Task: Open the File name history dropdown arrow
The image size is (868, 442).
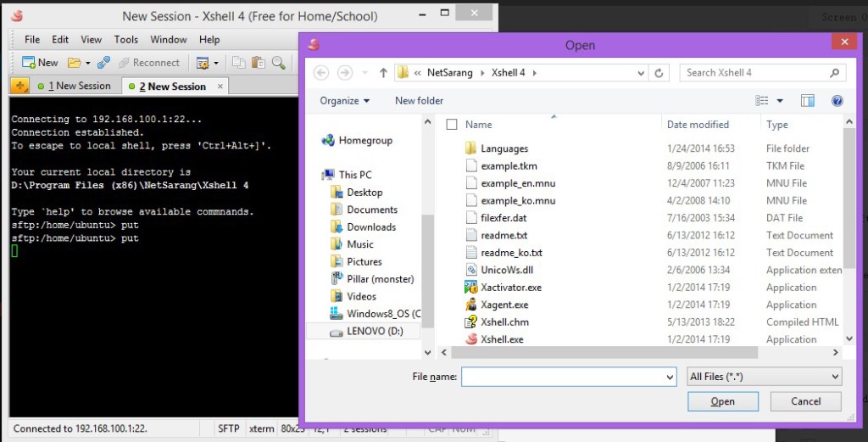Action: [x=670, y=378]
